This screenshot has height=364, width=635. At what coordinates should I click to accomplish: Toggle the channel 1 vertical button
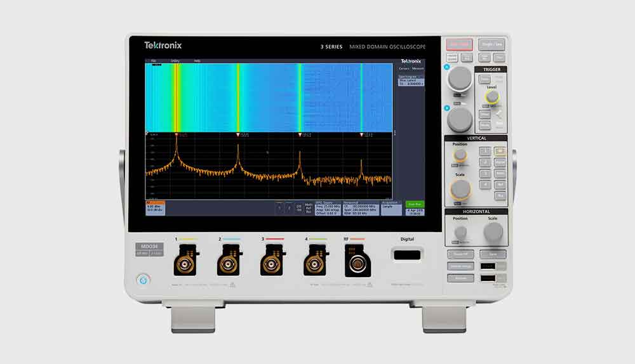coord(485,152)
